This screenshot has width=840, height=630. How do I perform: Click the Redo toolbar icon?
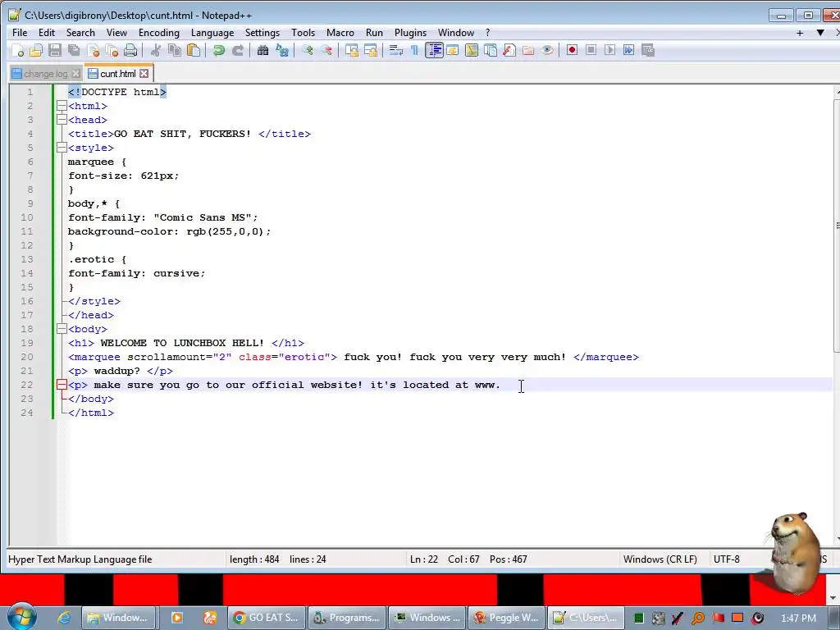point(237,50)
